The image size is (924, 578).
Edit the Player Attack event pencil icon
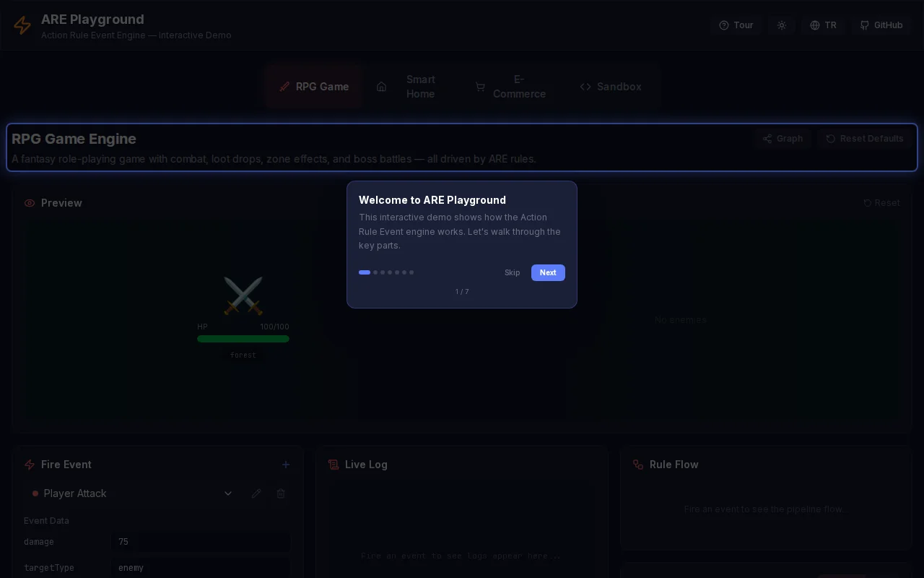(256, 493)
